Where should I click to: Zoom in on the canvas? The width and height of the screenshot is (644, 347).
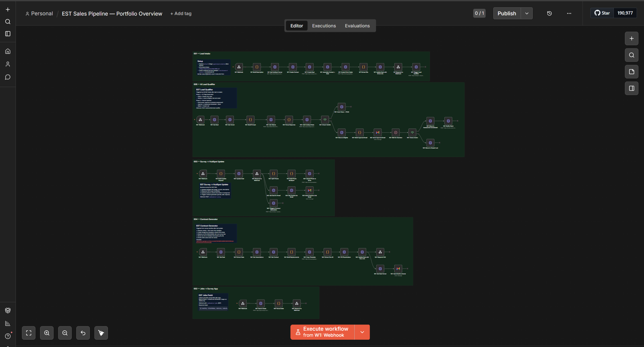[47, 333]
